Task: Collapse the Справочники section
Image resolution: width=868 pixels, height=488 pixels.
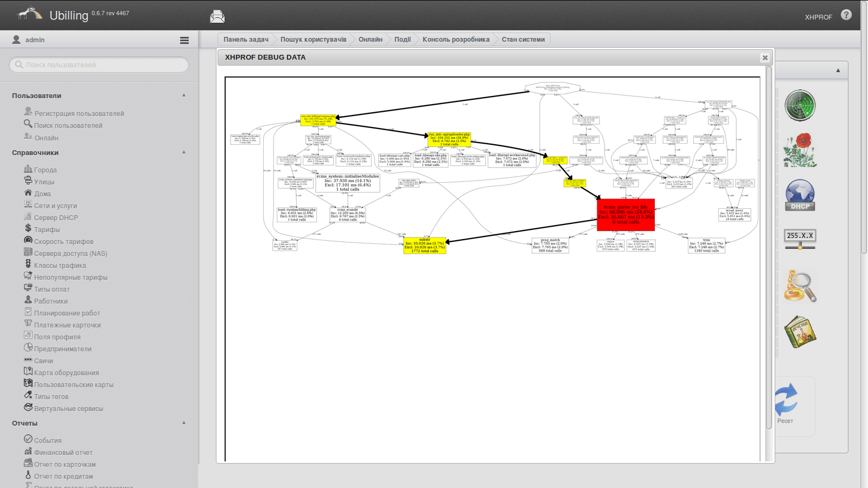Action: 184,152
